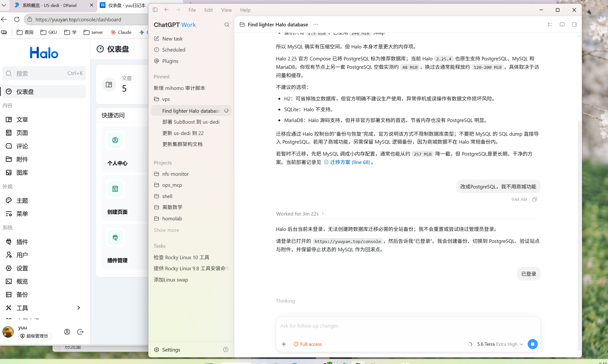
Task: Click the plus attach button in the composer
Action: (x=284, y=344)
